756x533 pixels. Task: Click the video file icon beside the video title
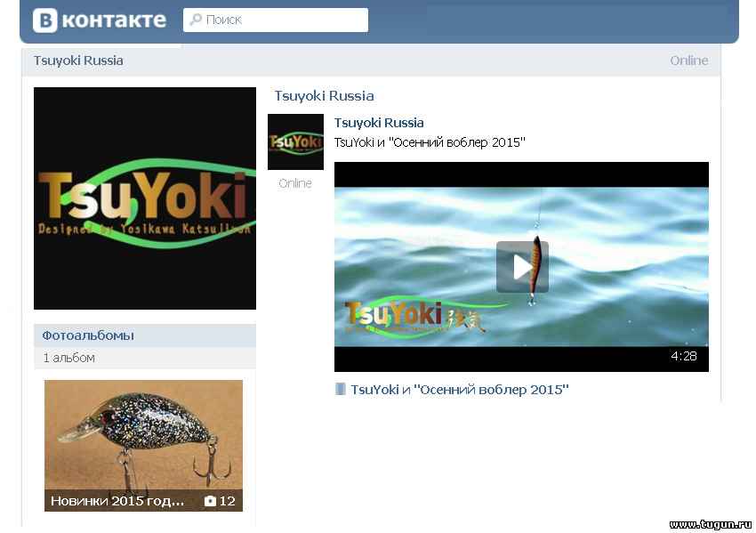(x=340, y=390)
